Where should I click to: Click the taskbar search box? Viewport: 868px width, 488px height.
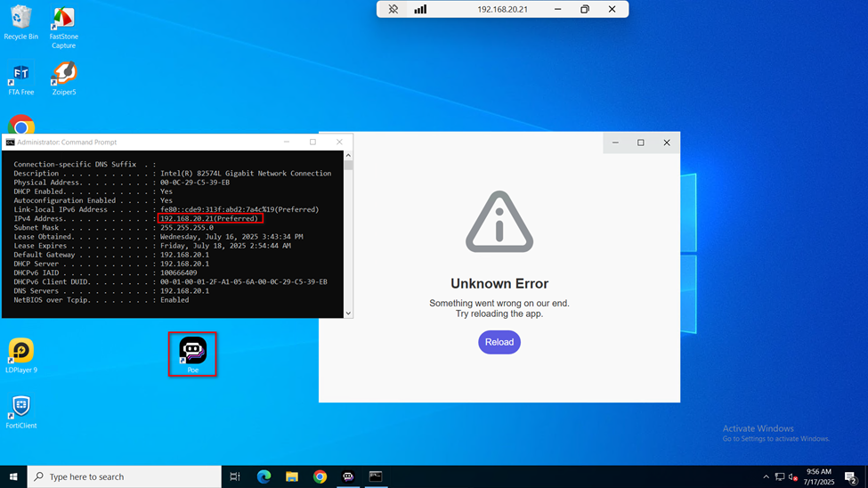(x=125, y=476)
